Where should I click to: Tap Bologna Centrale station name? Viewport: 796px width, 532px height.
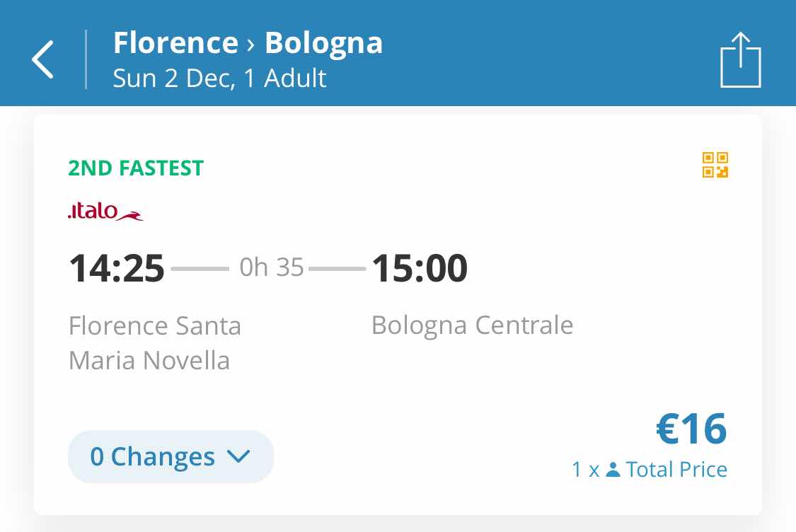pos(472,325)
